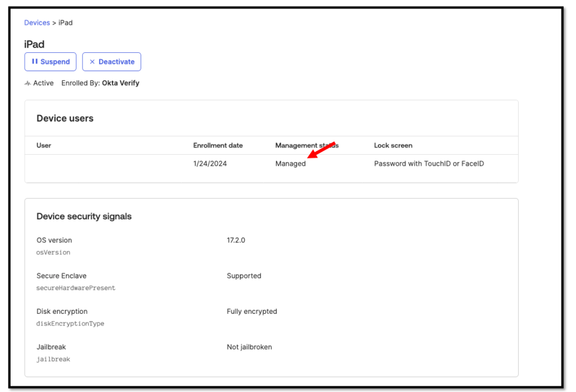Click the Fully encrypted value

click(x=251, y=311)
